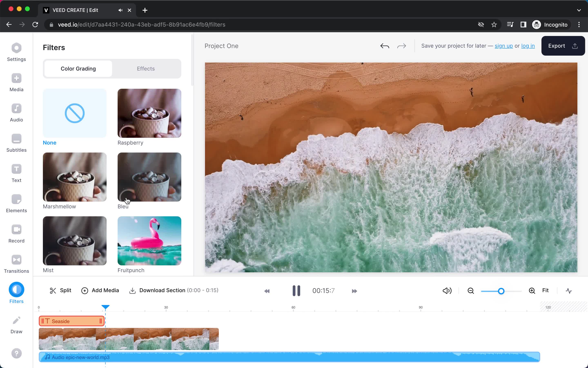This screenshot has height=368, width=588.
Task: Apply the Bleu filter
Action: pos(149,177)
